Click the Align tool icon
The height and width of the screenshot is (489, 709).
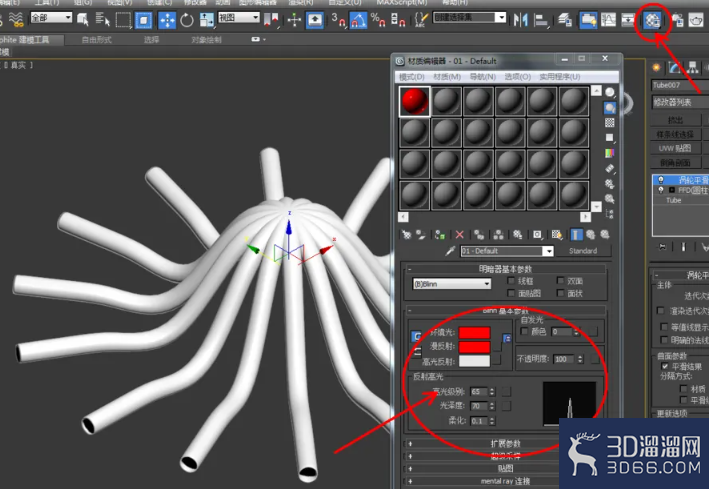pyautogui.click(x=541, y=20)
